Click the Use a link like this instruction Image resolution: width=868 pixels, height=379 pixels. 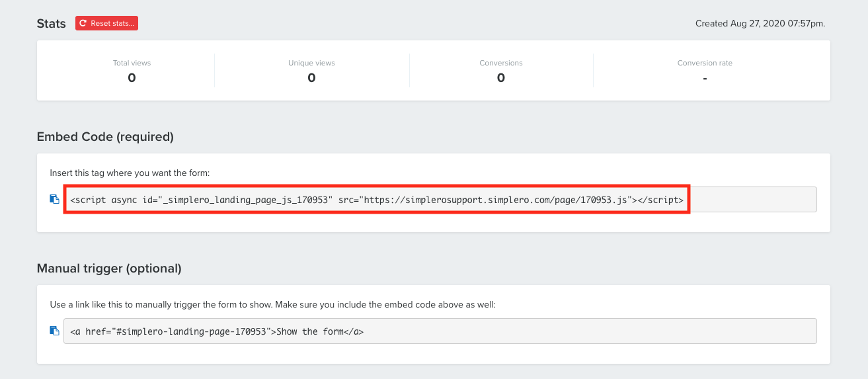272,305
